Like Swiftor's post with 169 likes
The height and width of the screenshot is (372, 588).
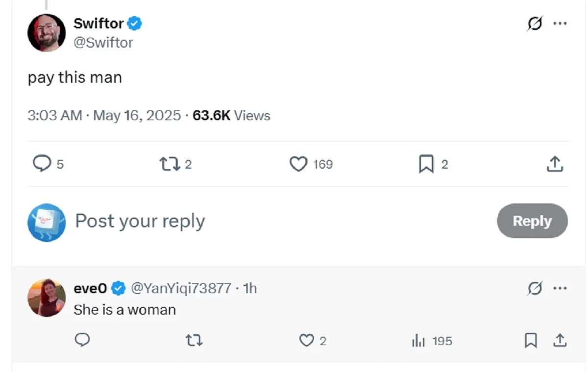[x=298, y=164]
